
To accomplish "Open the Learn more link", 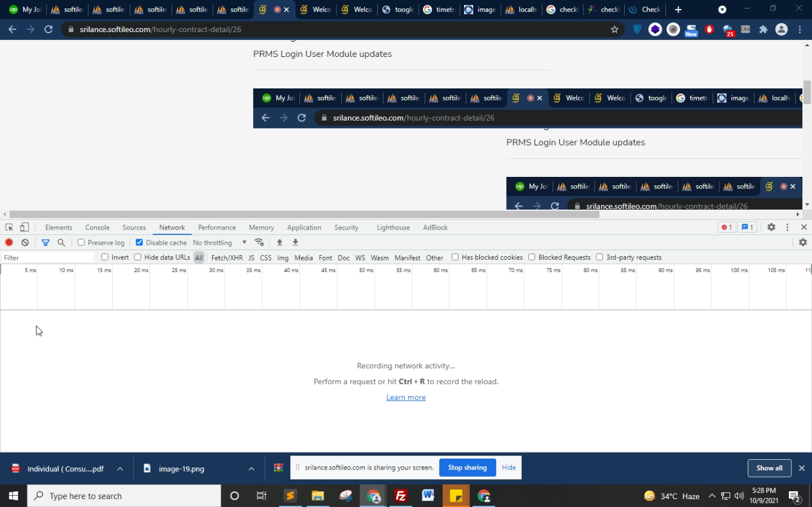I will (x=406, y=397).
